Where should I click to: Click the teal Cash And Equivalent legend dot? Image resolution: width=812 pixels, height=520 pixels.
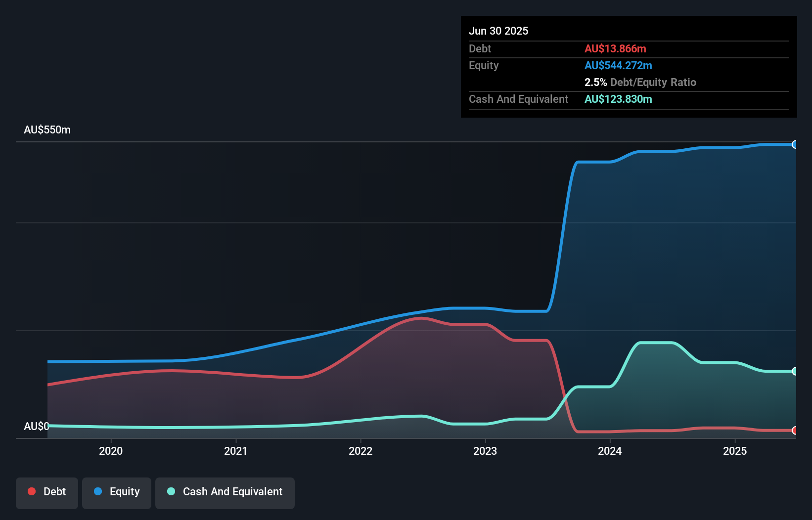(x=171, y=491)
